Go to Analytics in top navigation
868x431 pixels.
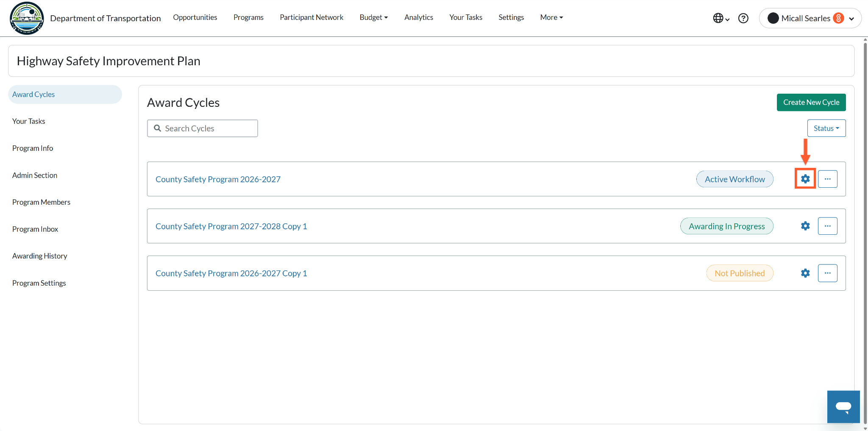click(418, 17)
